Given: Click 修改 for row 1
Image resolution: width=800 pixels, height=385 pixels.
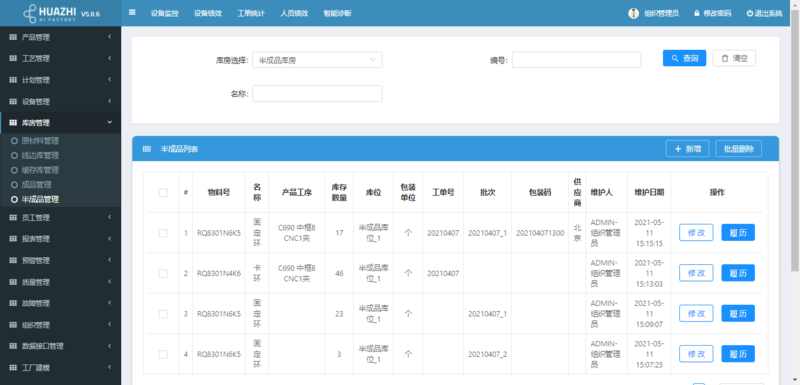Looking at the screenshot, I should pyautogui.click(x=696, y=233).
